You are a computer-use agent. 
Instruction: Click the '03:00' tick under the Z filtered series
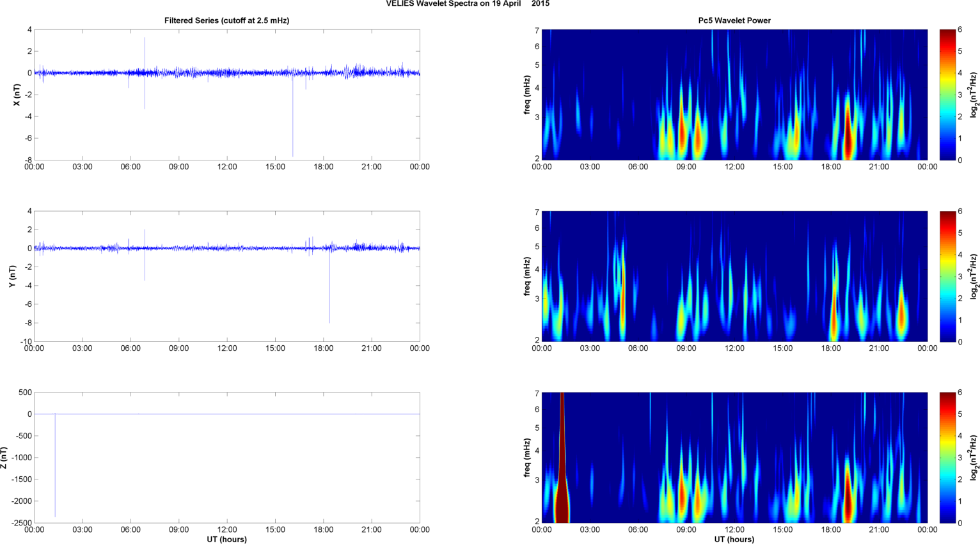[83, 530]
